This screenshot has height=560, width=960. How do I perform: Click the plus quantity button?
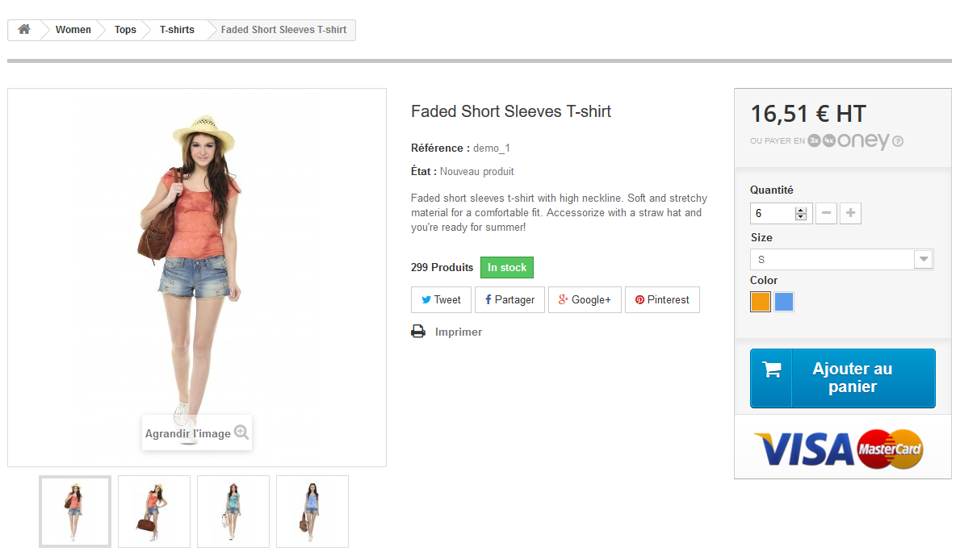pyautogui.click(x=850, y=213)
